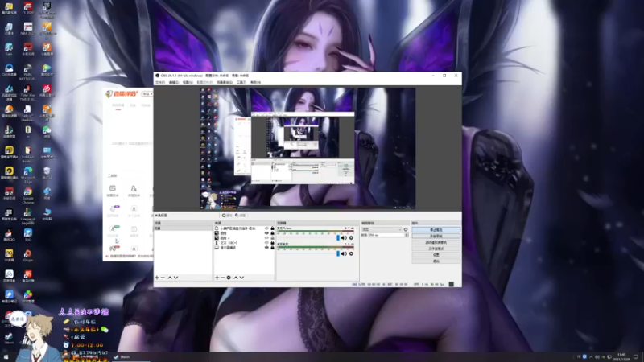
Task: Open Origin desktop icon
Action: pos(28,256)
